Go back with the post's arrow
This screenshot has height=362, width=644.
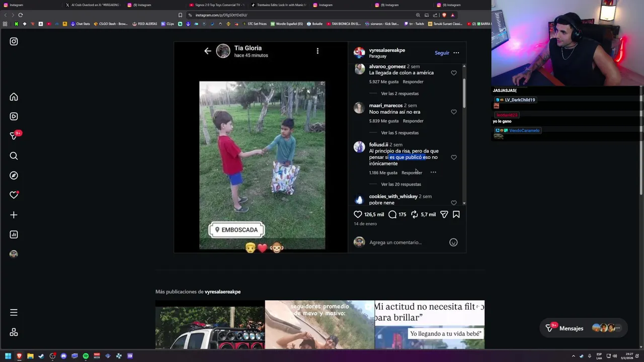(207, 51)
